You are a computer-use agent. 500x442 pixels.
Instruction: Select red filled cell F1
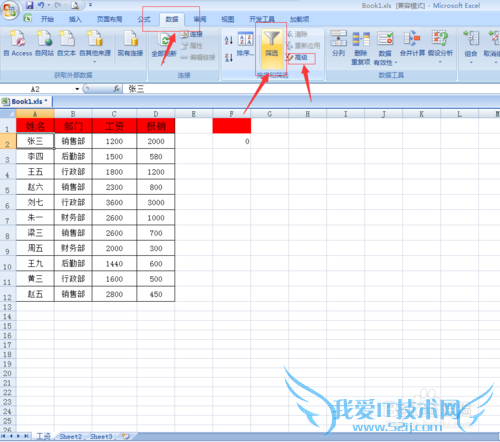[232, 126]
